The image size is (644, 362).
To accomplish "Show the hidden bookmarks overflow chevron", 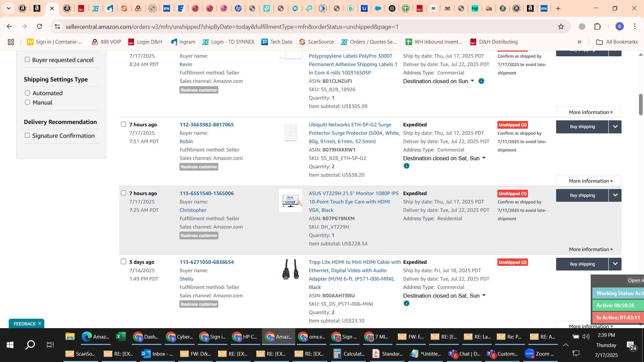I will coord(580,42).
